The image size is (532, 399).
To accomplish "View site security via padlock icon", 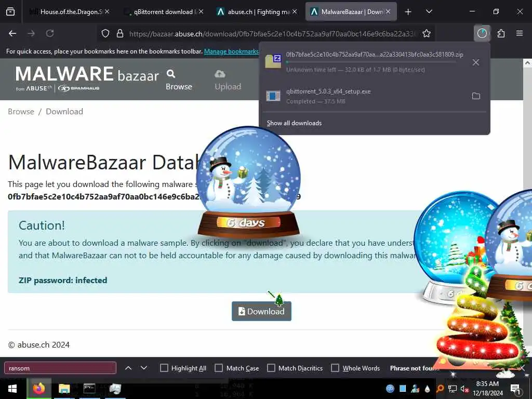I will coord(120,33).
